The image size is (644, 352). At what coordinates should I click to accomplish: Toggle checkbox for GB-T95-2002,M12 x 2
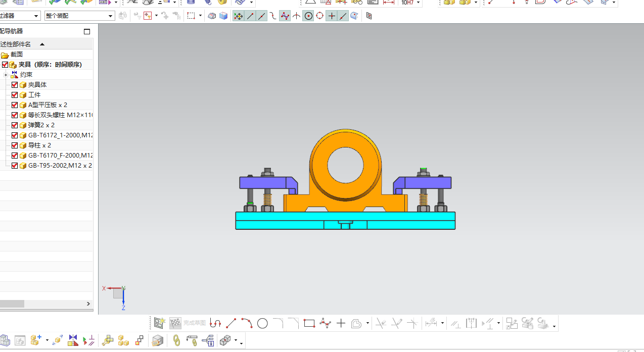coord(15,166)
